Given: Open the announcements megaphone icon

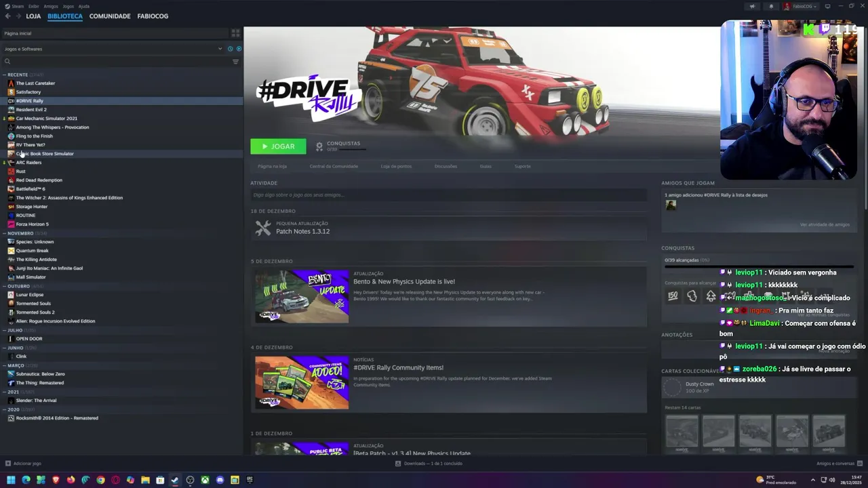Looking at the screenshot, I should [x=752, y=6].
